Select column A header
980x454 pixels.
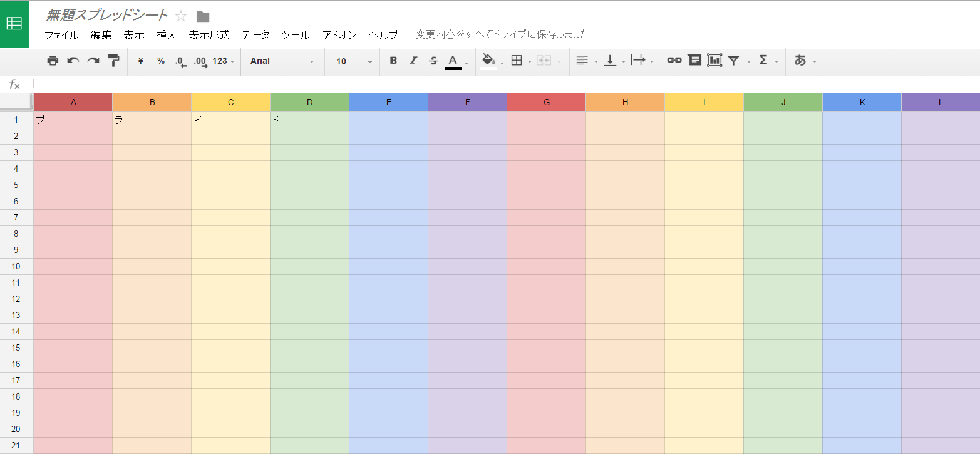73,102
